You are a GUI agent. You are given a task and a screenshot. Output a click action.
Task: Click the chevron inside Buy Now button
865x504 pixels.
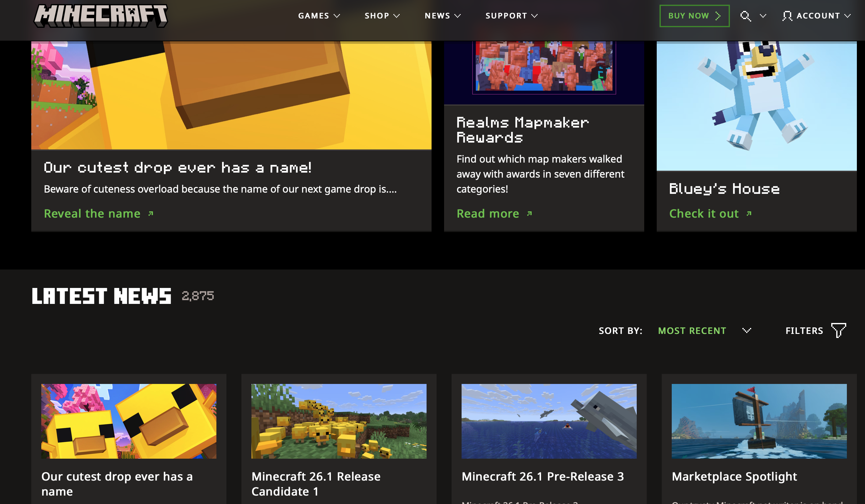(x=718, y=16)
